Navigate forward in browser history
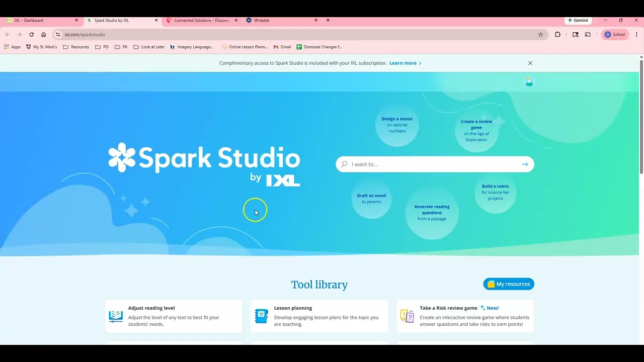The height and width of the screenshot is (362, 644). (19, 35)
